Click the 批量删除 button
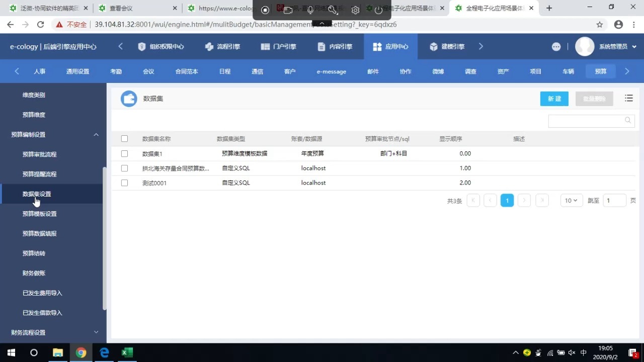The height and width of the screenshot is (362, 644). (594, 99)
